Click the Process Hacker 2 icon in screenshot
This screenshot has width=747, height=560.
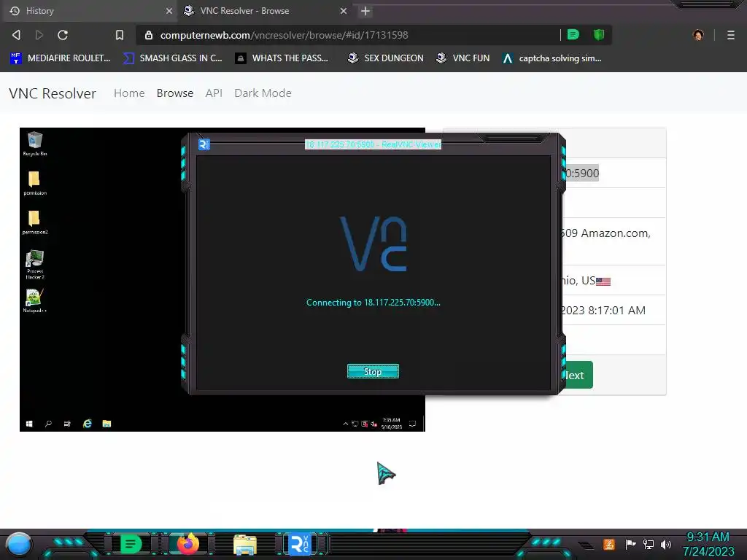click(x=35, y=264)
